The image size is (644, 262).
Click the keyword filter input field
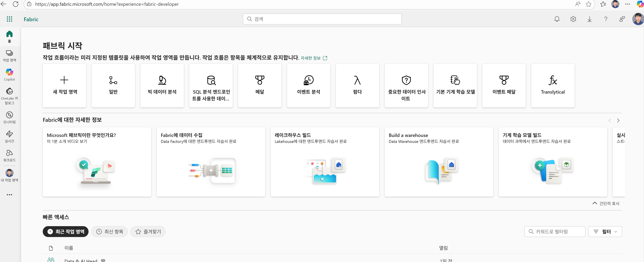(x=555, y=231)
